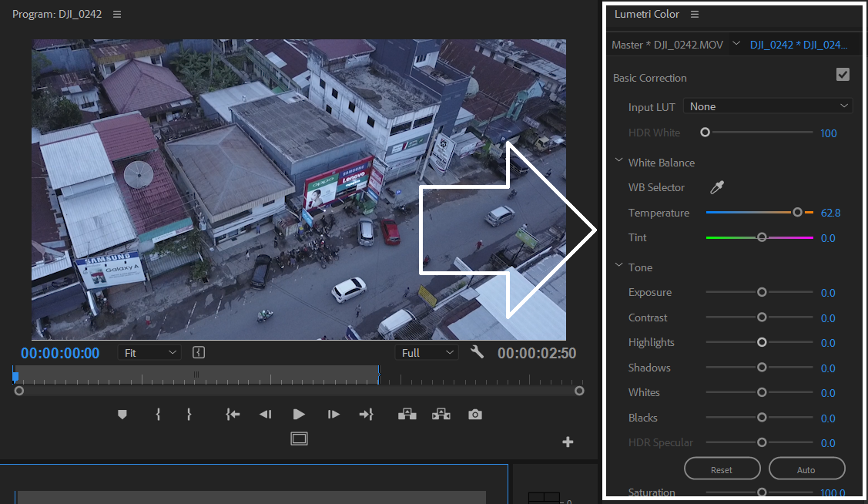Uncheck the Basic Correction checkbox

(x=843, y=74)
